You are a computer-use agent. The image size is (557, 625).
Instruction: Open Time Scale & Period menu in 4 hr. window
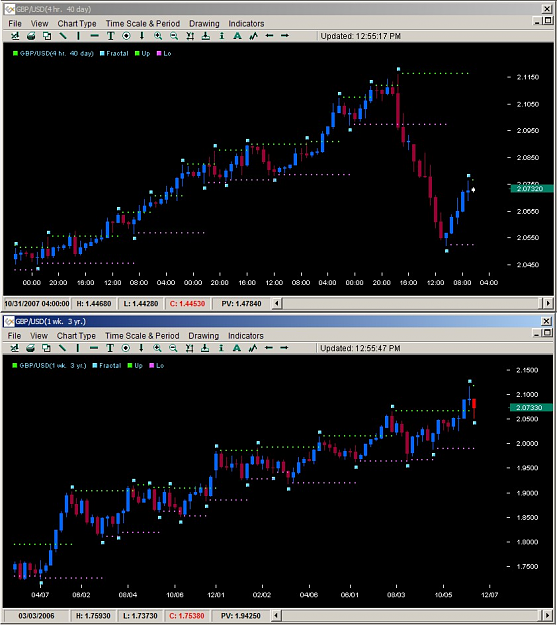pos(143,24)
